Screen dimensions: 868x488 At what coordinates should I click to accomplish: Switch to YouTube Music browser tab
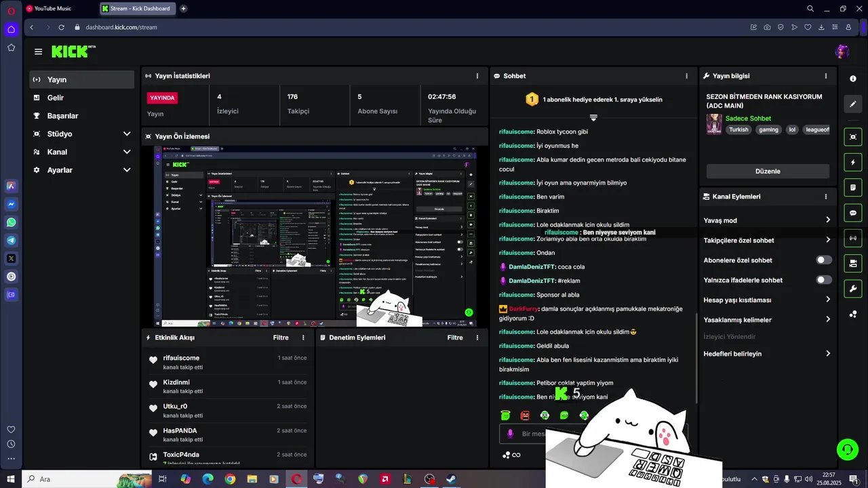click(60, 9)
